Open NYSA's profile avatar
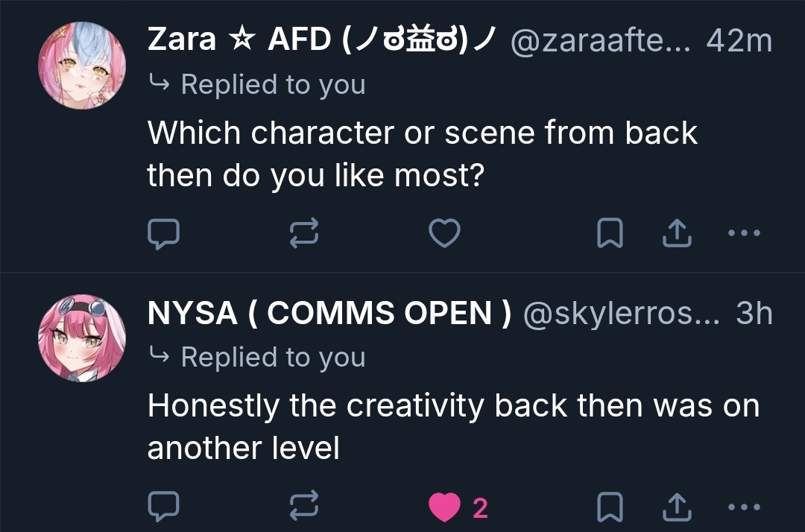The width and height of the screenshot is (805, 532). (82, 338)
